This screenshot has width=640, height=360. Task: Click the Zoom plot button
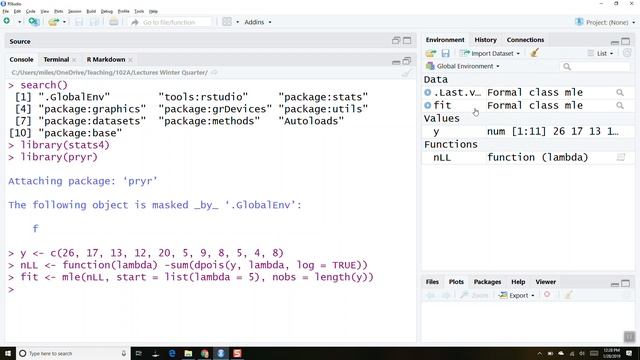(474, 295)
